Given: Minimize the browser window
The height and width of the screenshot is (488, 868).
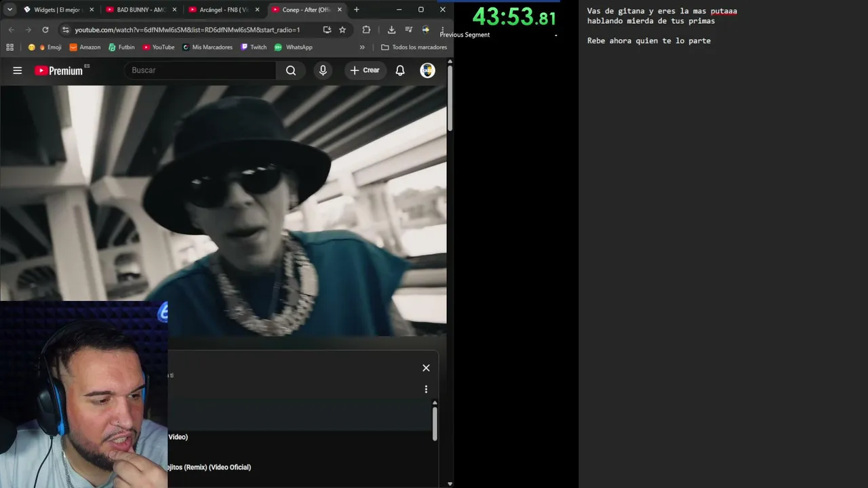Looking at the screenshot, I should click(399, 9).
